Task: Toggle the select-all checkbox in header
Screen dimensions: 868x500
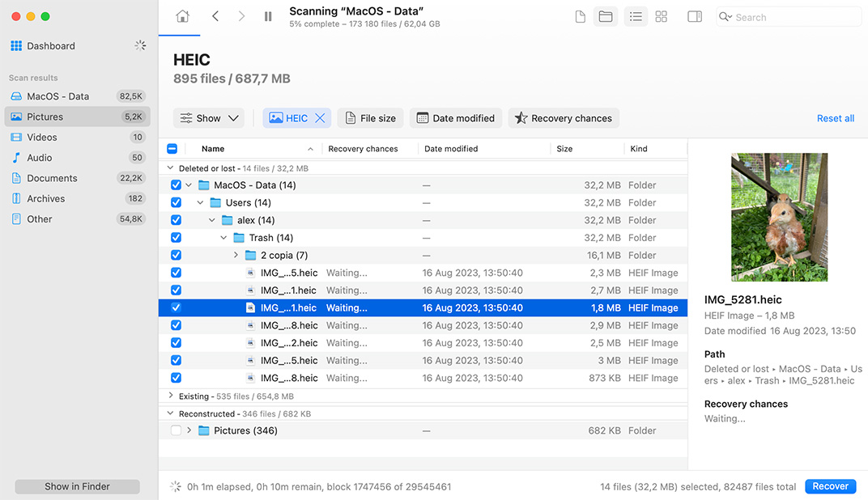Action: pyautogui.click(x=172, y=149)
